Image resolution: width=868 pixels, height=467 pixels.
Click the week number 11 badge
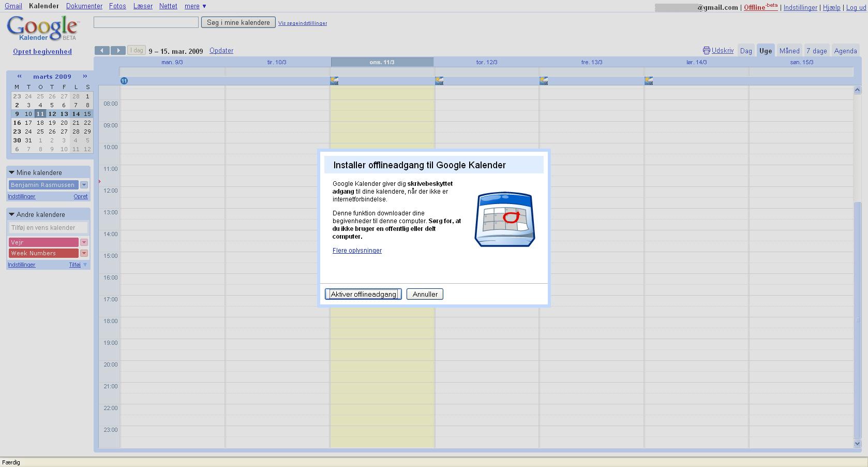coord(124,81)
